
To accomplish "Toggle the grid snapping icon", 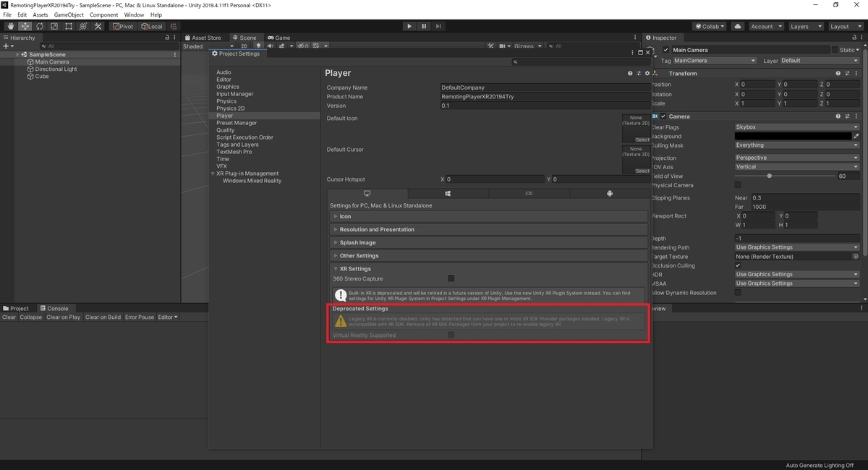I will tap(174, 26).
